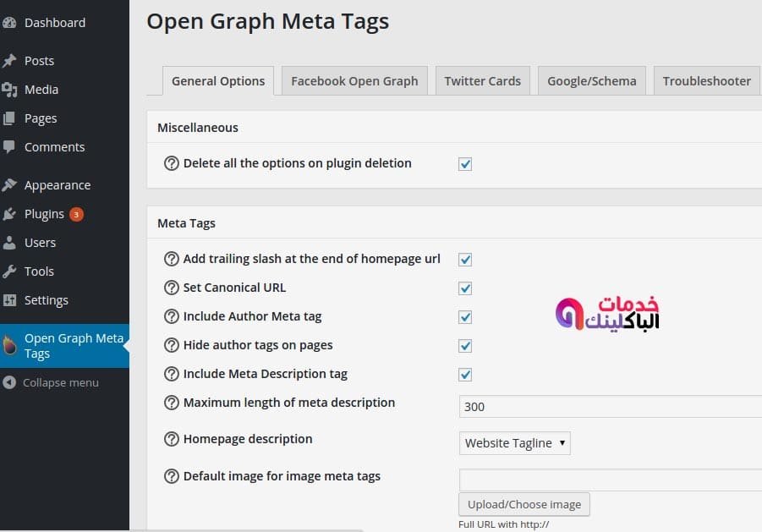762x532 pixels.
Task: Switch to the Facebook Open Graph tab
Action: pyautogui.click(x=354, y=80)
